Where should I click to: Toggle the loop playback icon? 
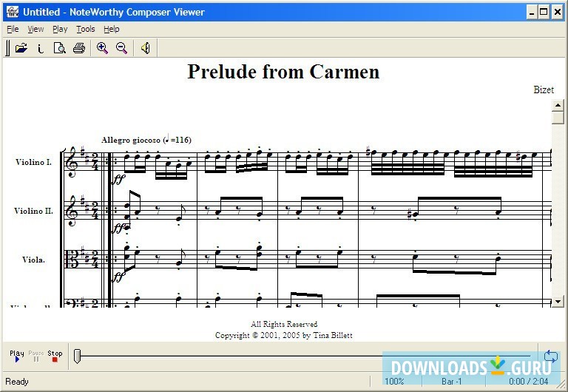pyautogui.click(x=550, y=356)
